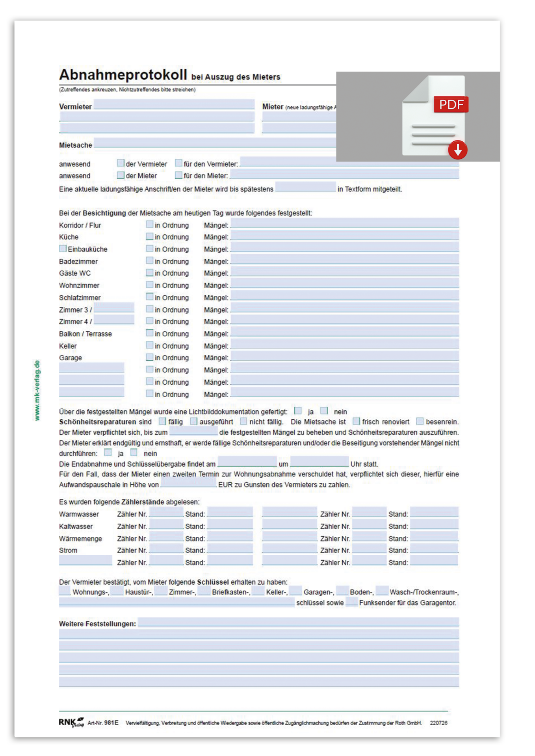Image resolution: width=535 pixels, height=756 pixels.
Task: Focus the Mängel field for Korridor / Flur
Action: point(345,223)
